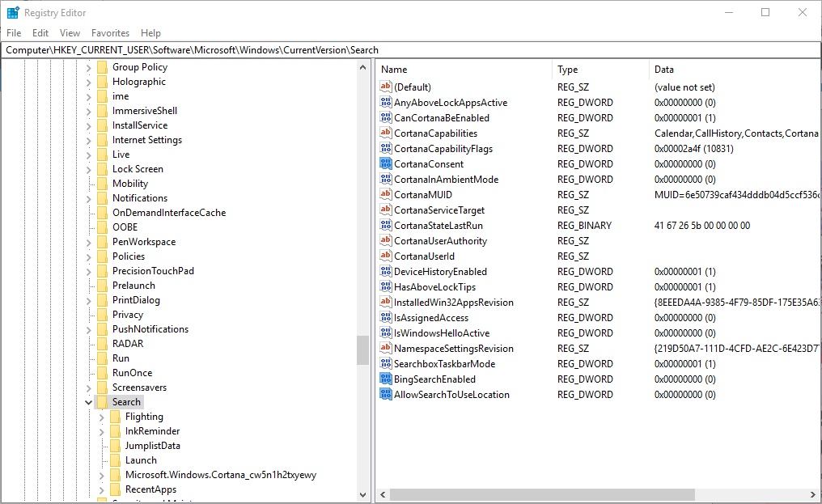Expand the Microsoft.Windows.Cortana_cw5n1h2txyewy subkey
This screenshot has width=822, height=504.
(102, 476)
